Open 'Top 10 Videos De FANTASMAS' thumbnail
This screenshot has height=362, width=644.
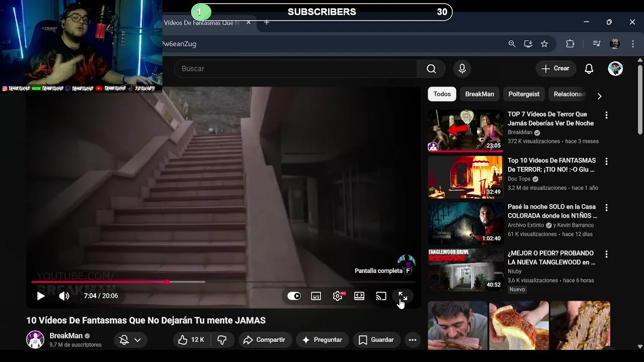(x=465, y=177)
